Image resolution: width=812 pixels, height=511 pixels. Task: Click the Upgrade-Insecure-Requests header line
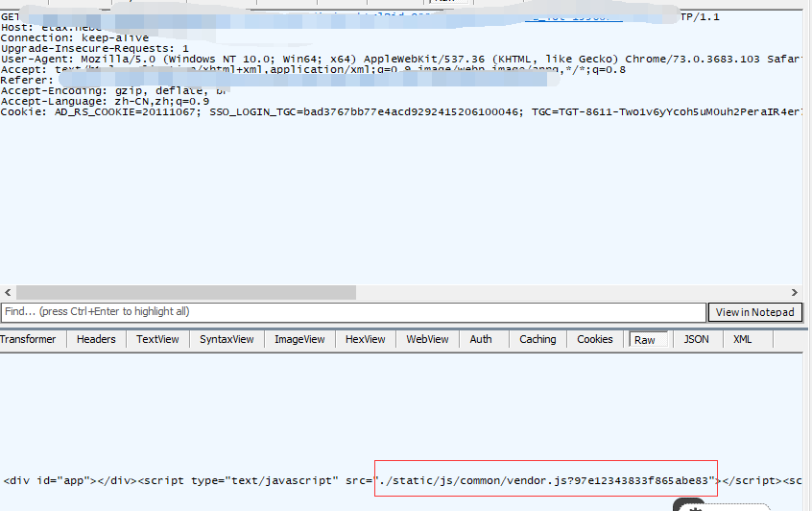pyautogui.click(x=95, y=49)
